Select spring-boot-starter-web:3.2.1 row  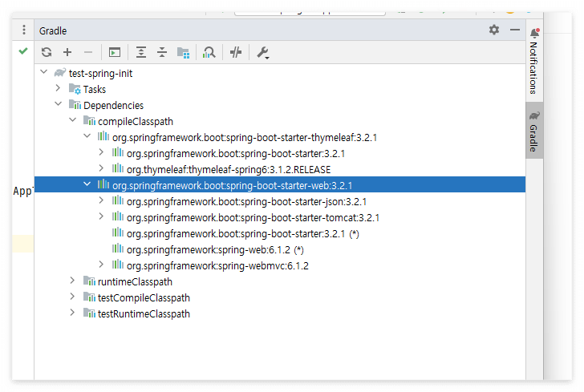pyautogui.click(x=280, y=184)
